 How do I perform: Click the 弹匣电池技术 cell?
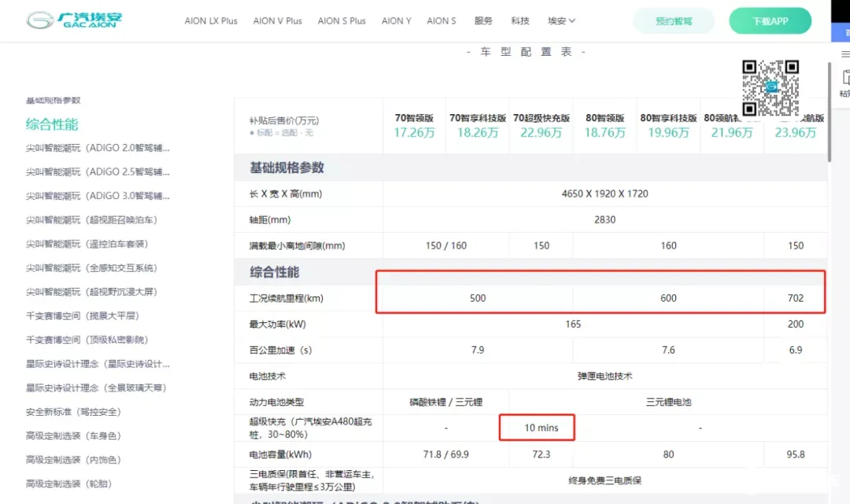coord(605,377)
